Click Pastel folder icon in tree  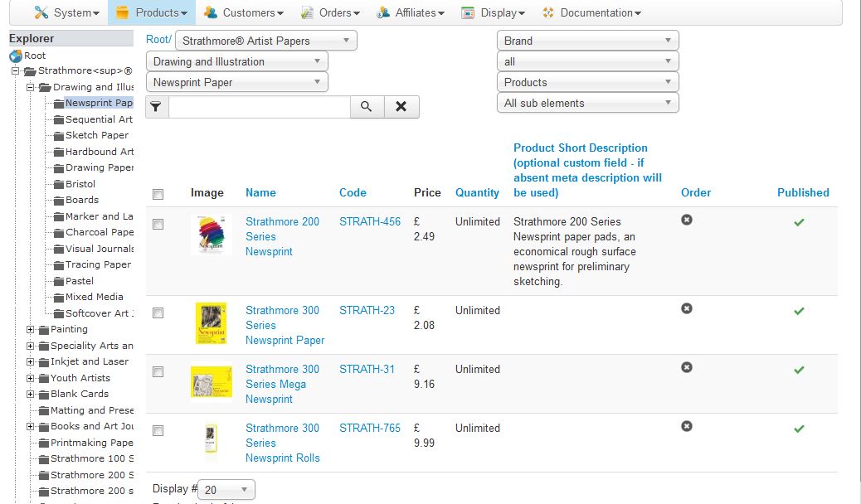click(59, 281)
